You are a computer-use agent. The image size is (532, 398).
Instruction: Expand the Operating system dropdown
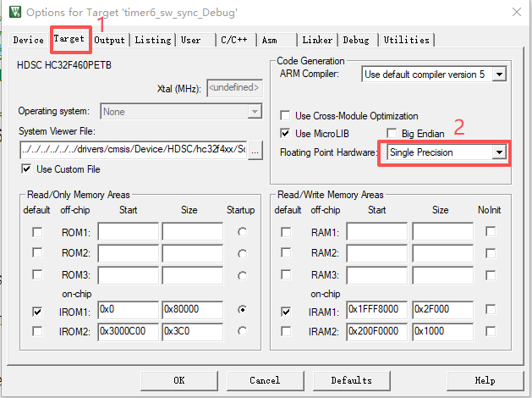pyautogui.click(x=255, y=111)
